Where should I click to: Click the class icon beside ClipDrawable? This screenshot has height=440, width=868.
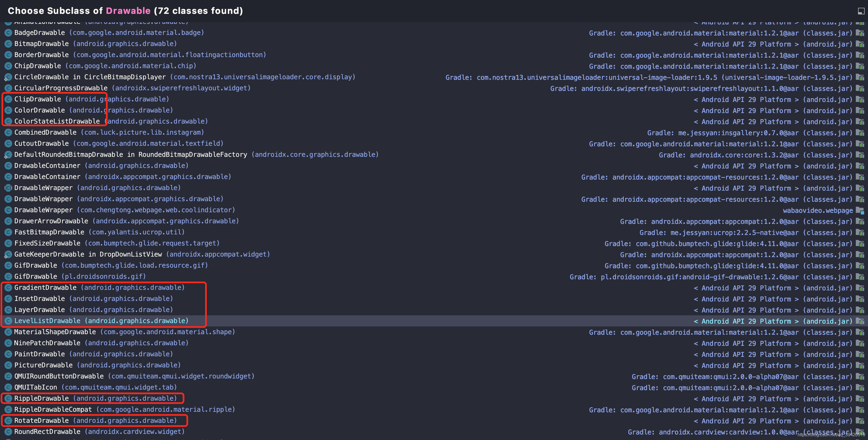coord(8,99)
